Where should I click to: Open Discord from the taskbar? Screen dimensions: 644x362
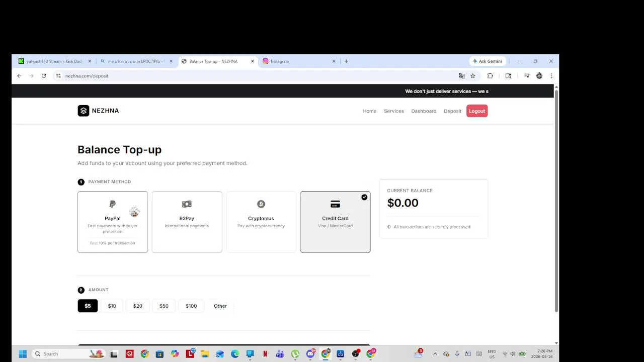[310, 354]
